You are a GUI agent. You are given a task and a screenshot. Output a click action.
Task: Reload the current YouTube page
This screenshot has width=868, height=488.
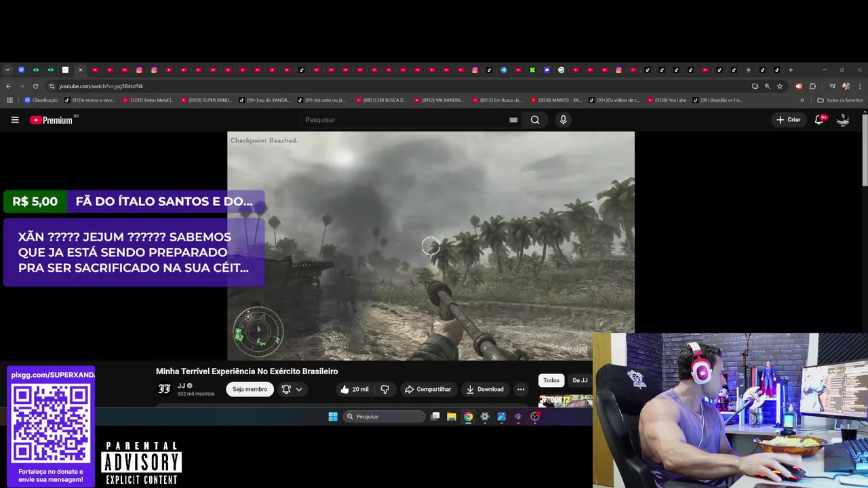coord(35,86)
